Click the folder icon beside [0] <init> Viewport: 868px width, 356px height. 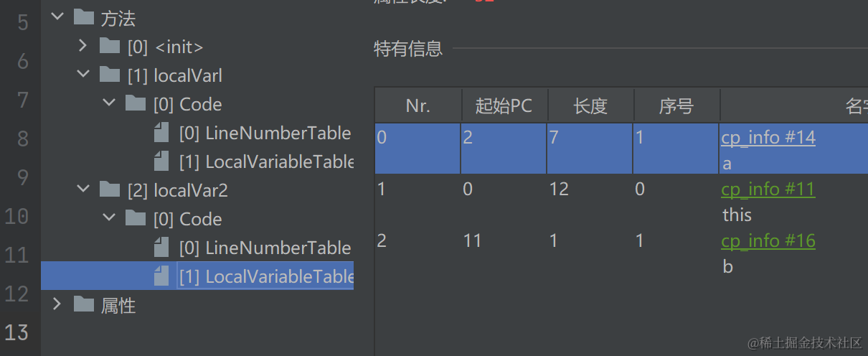pyautogui.click(x=110, y=46)
